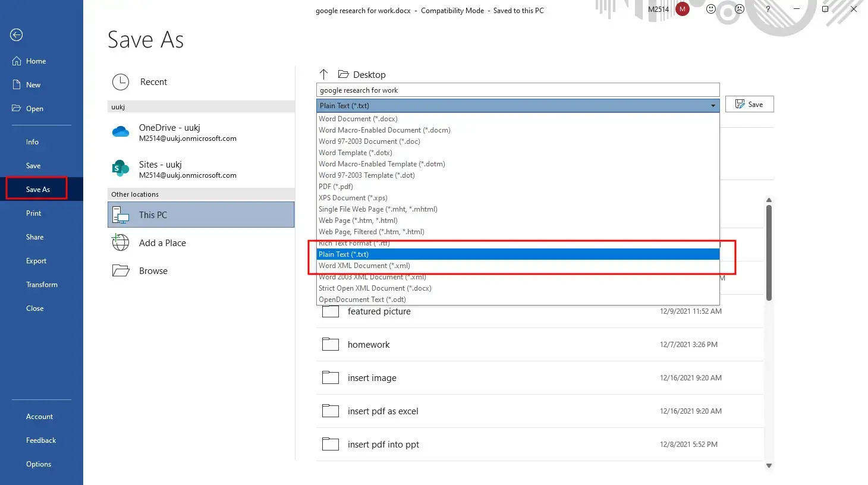Click the Add a Place globe icon
The height and width of the screenshot is (485, 868).
point(121,242)
